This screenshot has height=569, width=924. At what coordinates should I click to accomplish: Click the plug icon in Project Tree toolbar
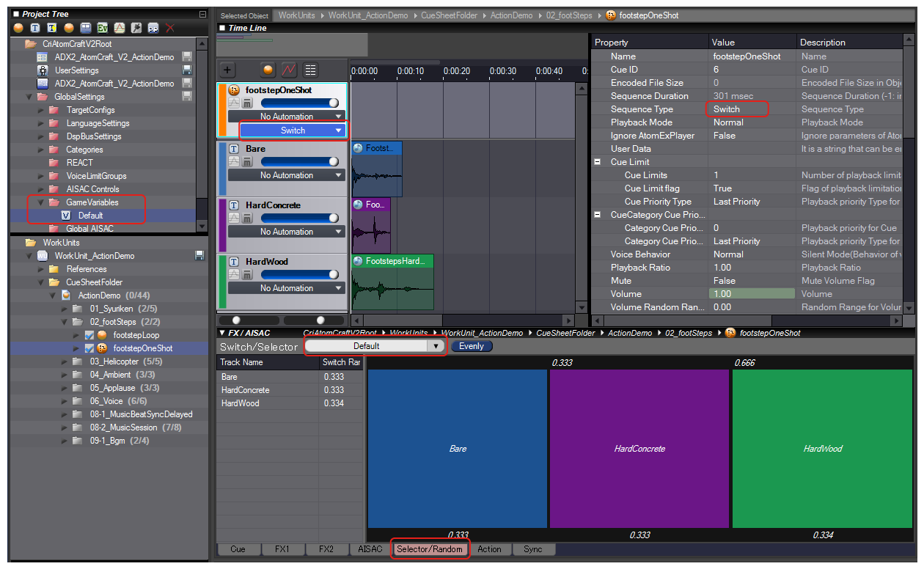[136, 28]
